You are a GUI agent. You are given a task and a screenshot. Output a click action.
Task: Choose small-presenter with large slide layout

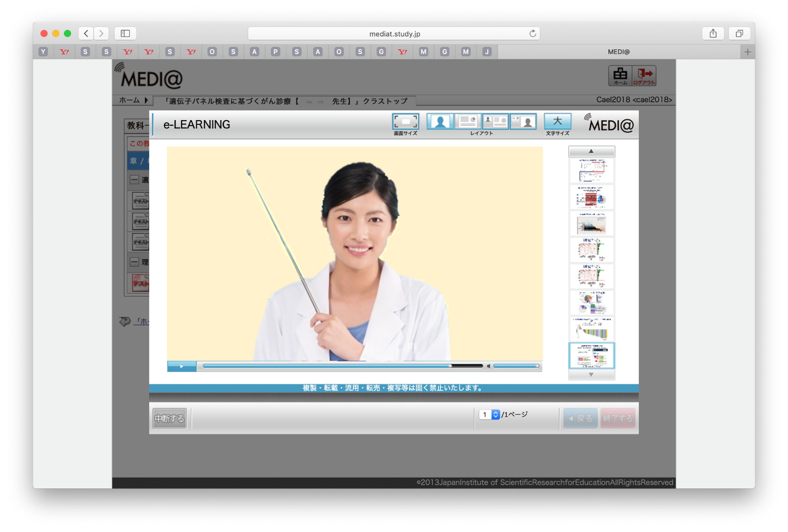pyautogui.click(x=495, y=122)
